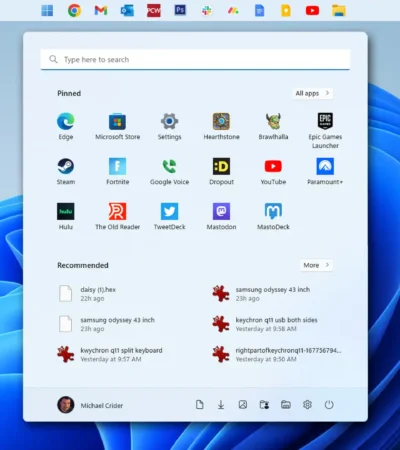
Task: Open The Old Reader
Action: tap(117, 216)
